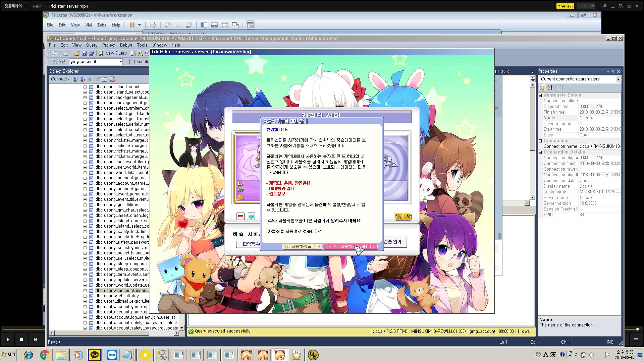Collapse the Aggregate Status property group
644x362 pixels.
pos(540,95)
